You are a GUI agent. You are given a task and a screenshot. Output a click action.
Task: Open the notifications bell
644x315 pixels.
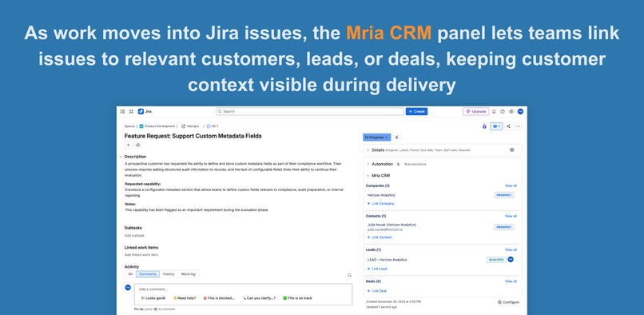click(494, 111)
